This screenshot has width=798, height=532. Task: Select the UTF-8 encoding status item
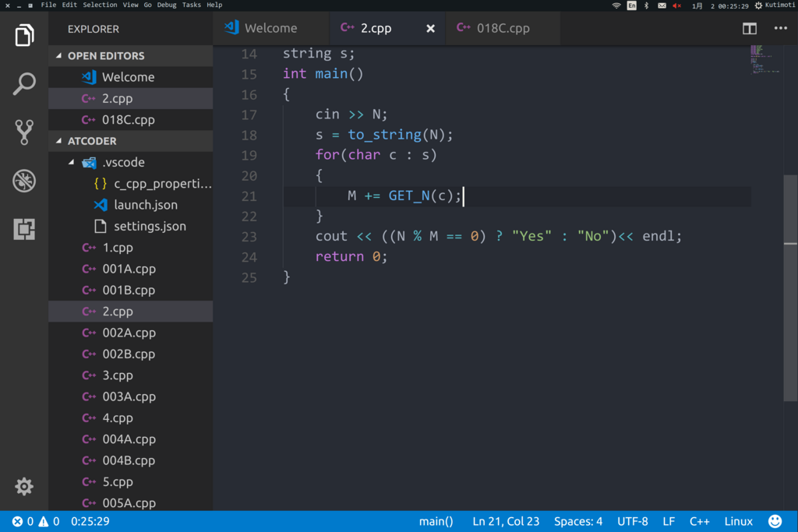[x=633, y=521]
